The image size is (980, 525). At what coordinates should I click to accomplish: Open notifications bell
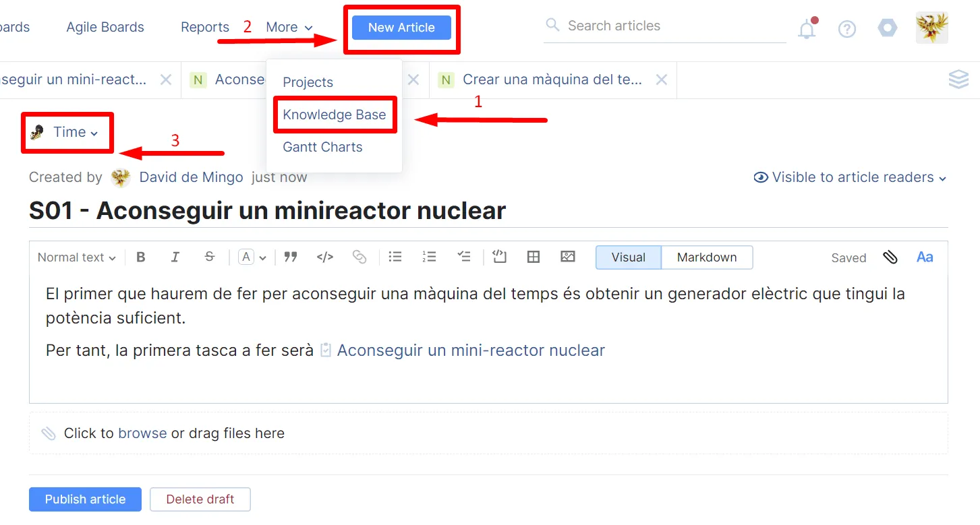click(x=807, y=29)
